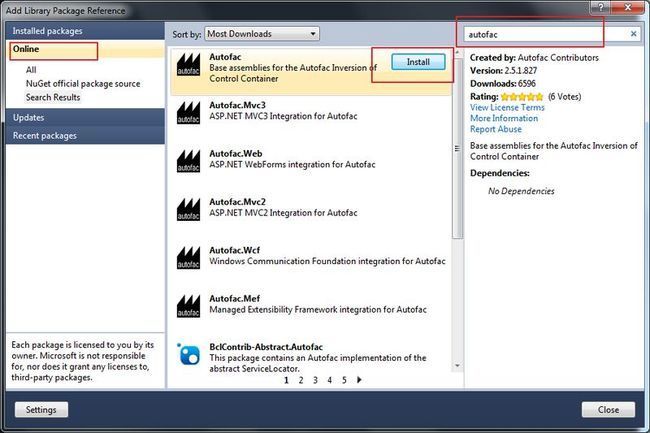
Task: Go to results page 5
Action: click(344, 380)
